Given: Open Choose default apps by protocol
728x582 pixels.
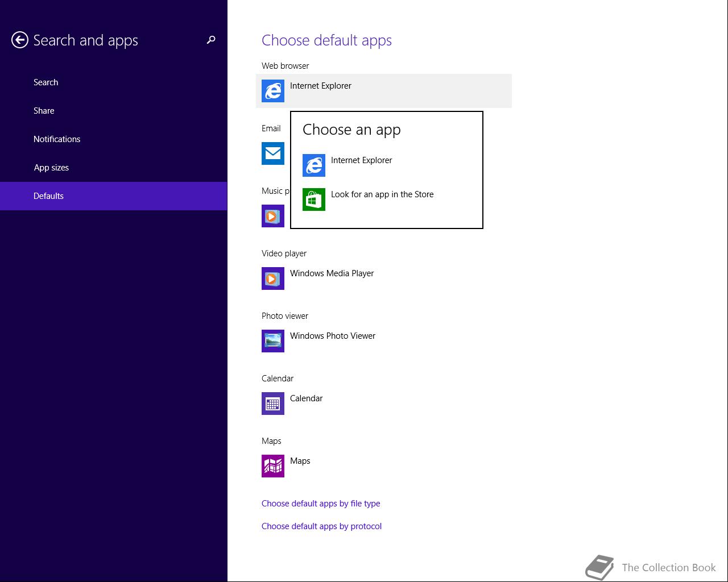Looking at the screenshot, I should [x=321, y=526].
